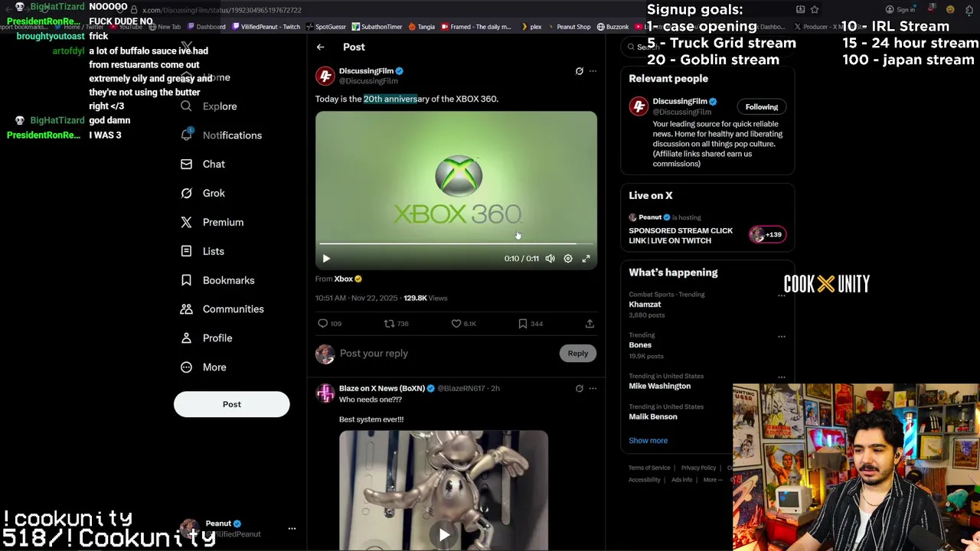
Task: Click the +139 listeners badge
Action: tap(767, 235)
